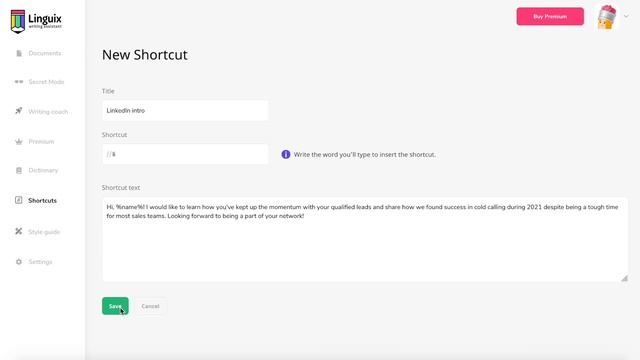Screen dimensions: 640x360
Task: Click the Shortcut text area resize handle
Action: 624,278
